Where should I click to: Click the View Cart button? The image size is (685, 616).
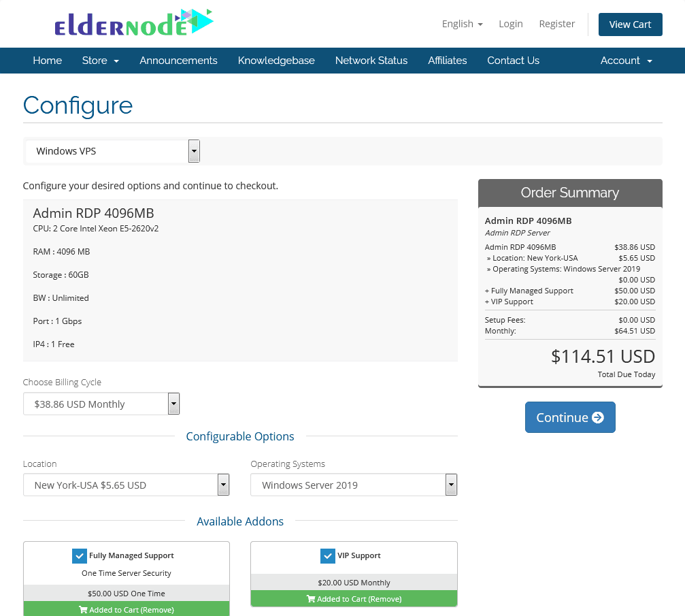point(630,24)
